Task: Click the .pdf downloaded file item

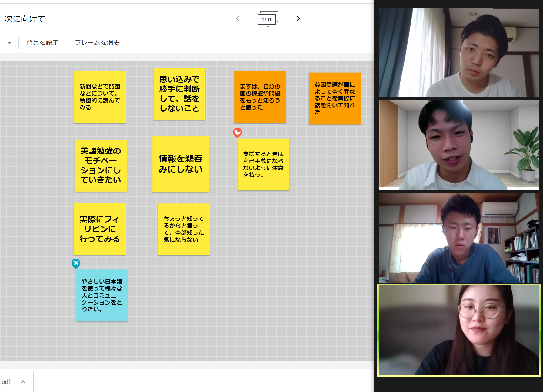Action: pos(5,382)
